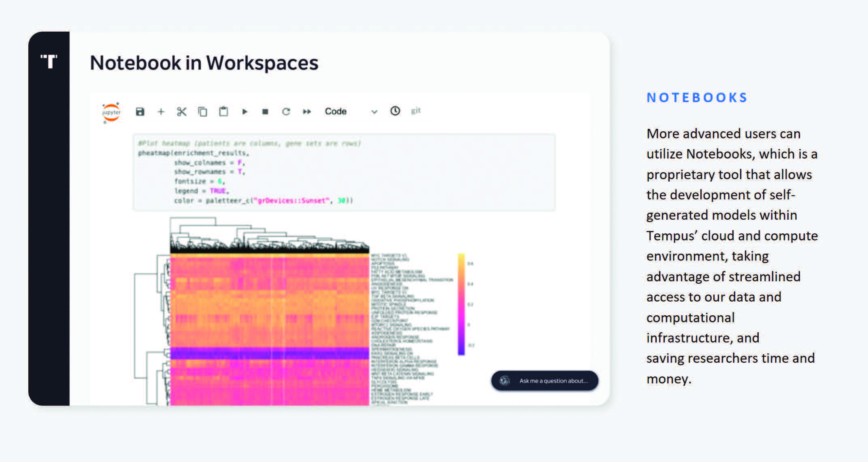The image size is (868, 462).
Task: Cut the selected cell using the scissors icon
Action: (181, 112)
